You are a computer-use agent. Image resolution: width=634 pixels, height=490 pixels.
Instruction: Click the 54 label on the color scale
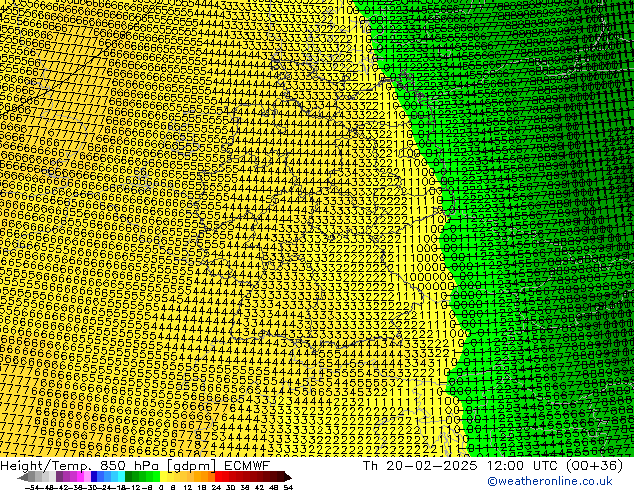(288, 487)
